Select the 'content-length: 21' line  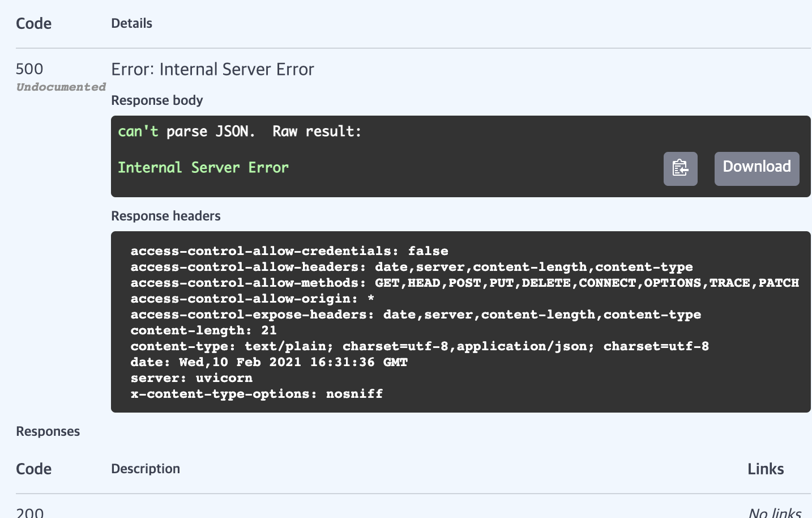[x=204, y=330]
